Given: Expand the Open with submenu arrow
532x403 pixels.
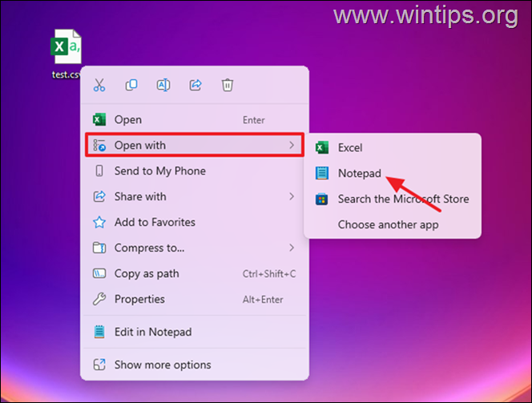Looking at the screenshot, I should pos(291,145).
